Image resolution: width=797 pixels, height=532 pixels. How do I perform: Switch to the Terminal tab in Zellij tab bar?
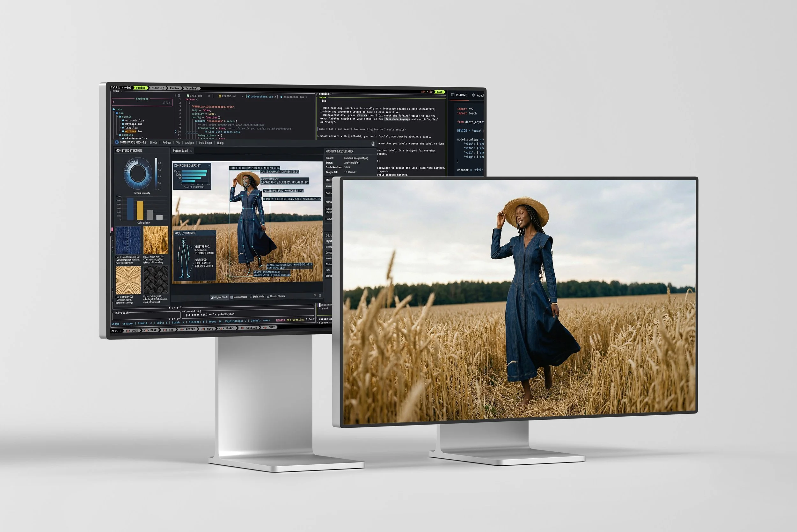(191, 89)
